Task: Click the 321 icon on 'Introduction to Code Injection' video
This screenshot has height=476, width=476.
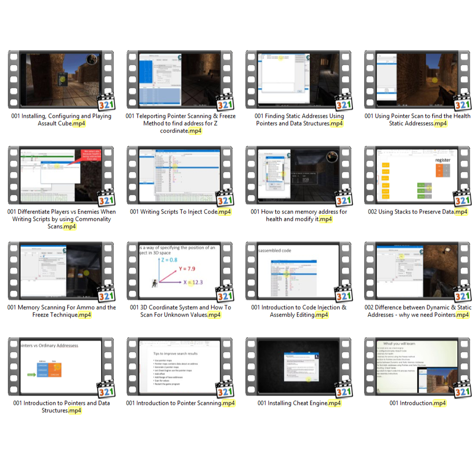Action: click(344, 295)
